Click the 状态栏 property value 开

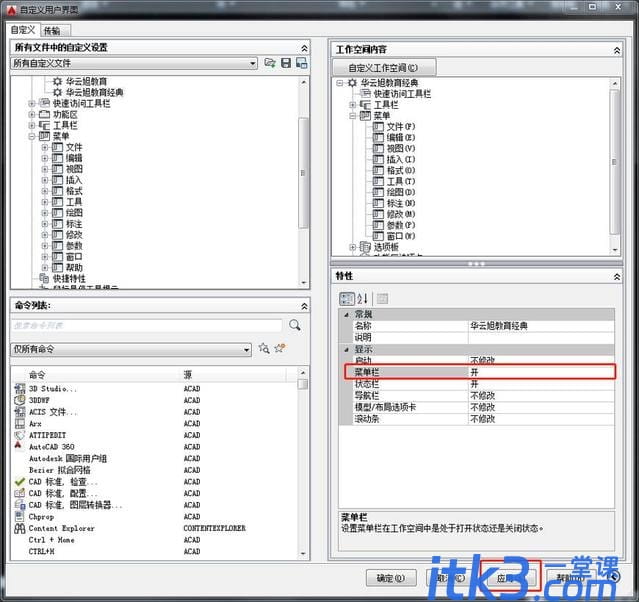[x=541, y=384]
